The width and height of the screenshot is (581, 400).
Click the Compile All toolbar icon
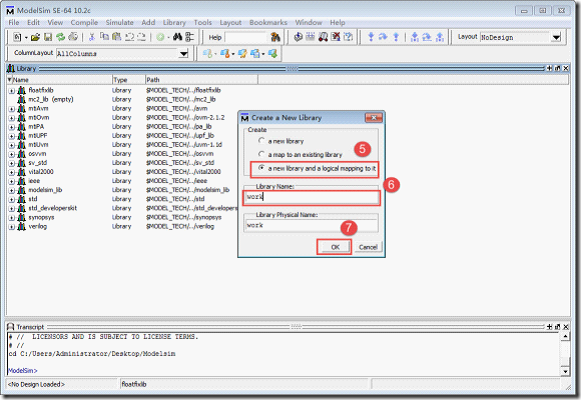[310, 37]
